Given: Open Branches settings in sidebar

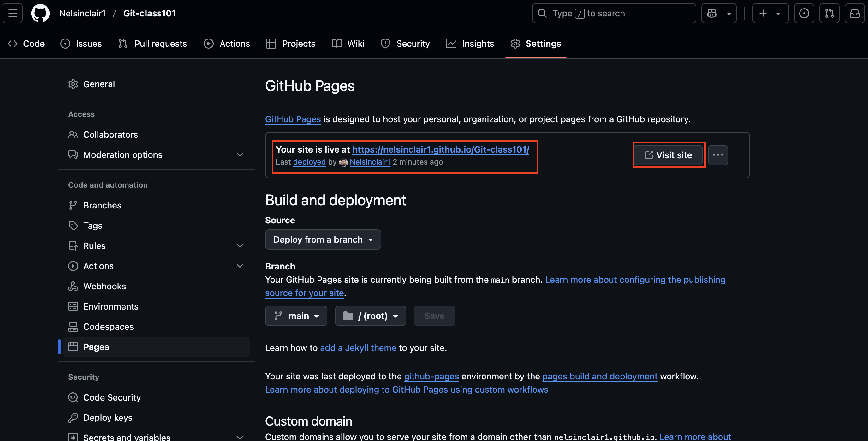Looking at the screenshot, I should (x=156, y=205).
